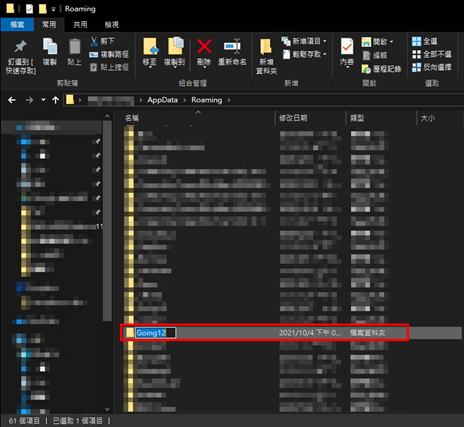This screenshot has height=427, width=464.
Task: Pin to Quick access via ribbon icon
Action: point(20,47)
